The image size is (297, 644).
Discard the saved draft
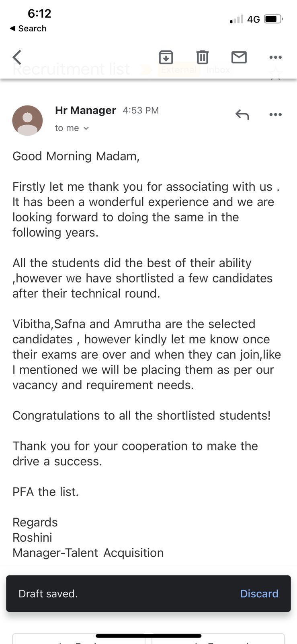pyautogui.click(x=259, y=594)
